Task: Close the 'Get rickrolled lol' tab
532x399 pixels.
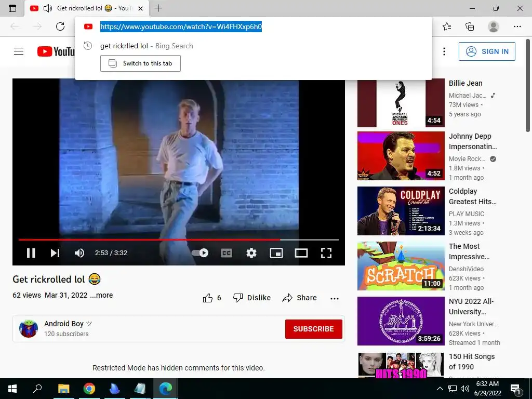Action: (x=140, y=8)
